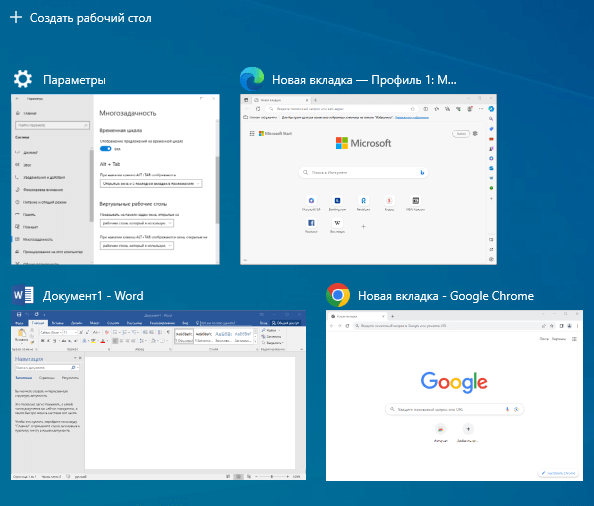The image size is (594, 506).
Task: Click the reload icon in the Chrome toolbar
Action: (347, 326)
